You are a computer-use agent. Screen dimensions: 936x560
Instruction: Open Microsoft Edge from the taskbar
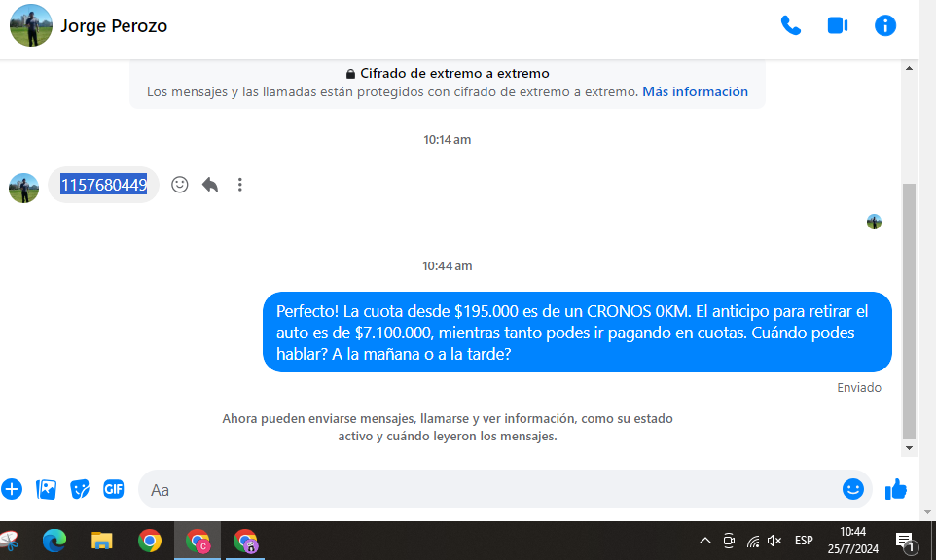54,541
